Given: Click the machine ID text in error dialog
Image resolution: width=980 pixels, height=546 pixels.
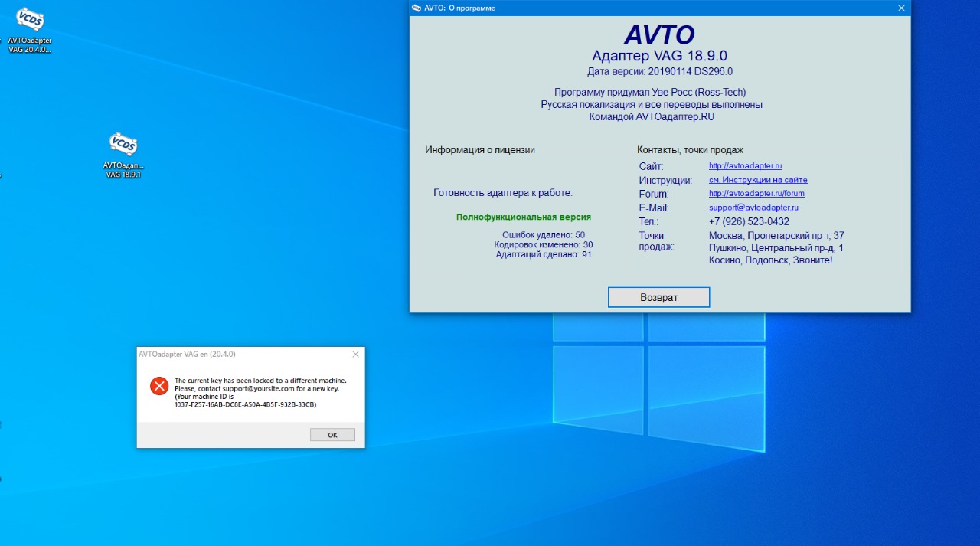Looking at the screenshot, I should [x=245, y=404].
